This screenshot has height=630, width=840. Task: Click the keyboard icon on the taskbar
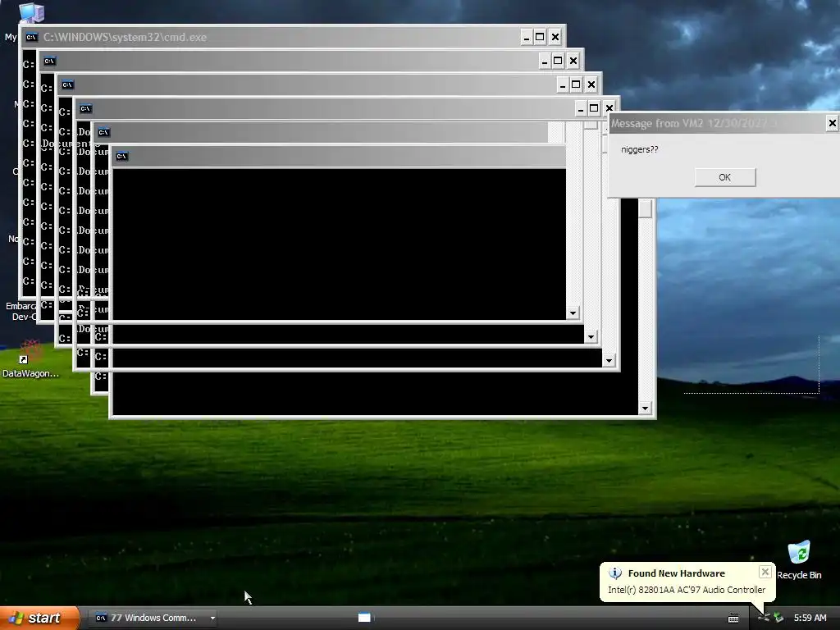pyautogui.click(x=733, y=619)
